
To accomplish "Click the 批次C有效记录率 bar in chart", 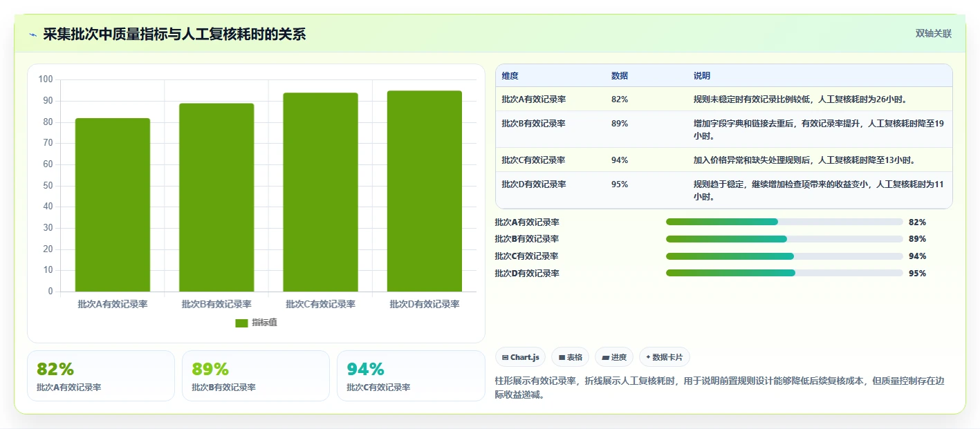I will click(x=320, y=192).
